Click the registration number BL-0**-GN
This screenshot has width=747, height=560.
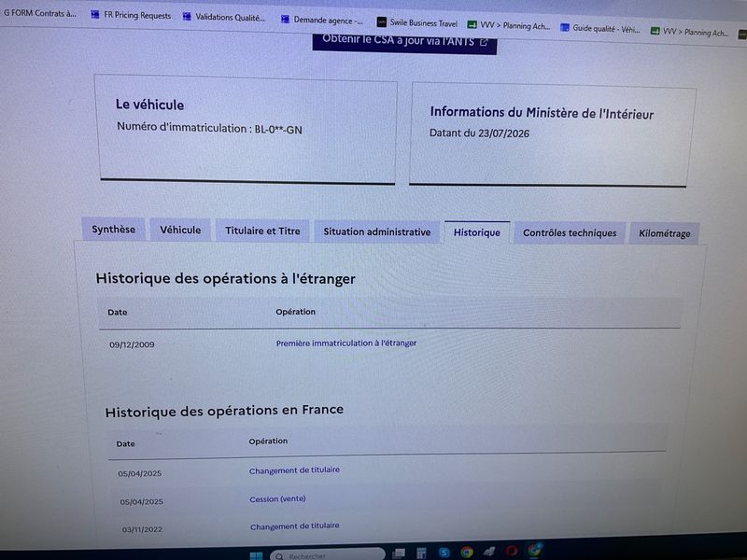coord(278,130)
